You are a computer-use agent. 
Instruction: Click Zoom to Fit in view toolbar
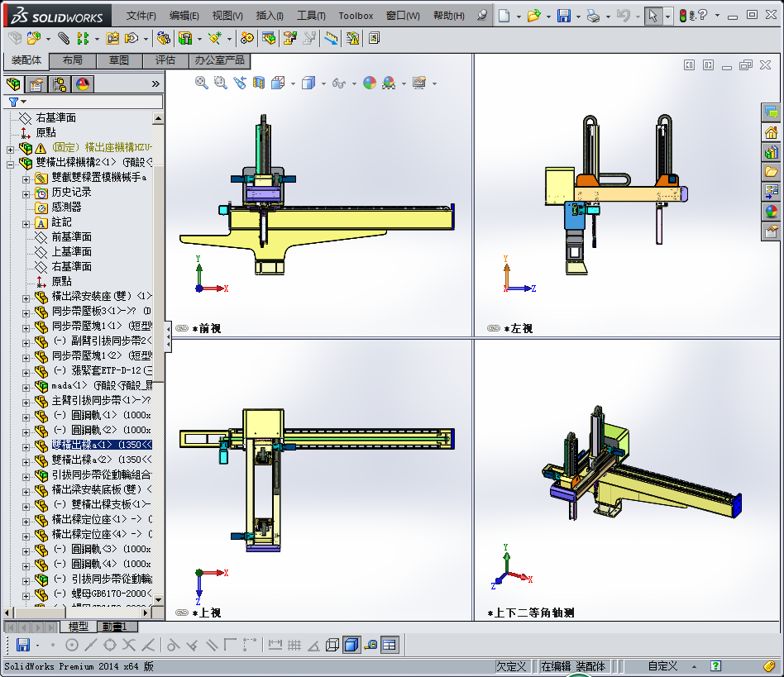point(202,83)
